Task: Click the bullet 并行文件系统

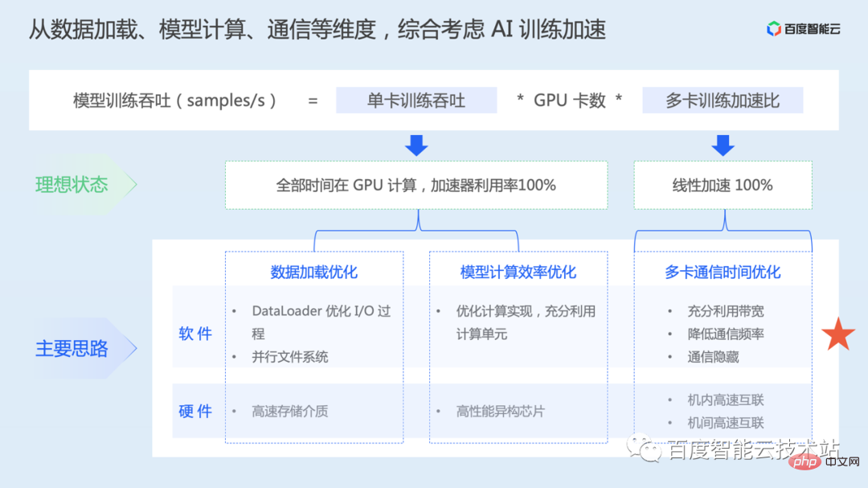Action: coord(290,357)
